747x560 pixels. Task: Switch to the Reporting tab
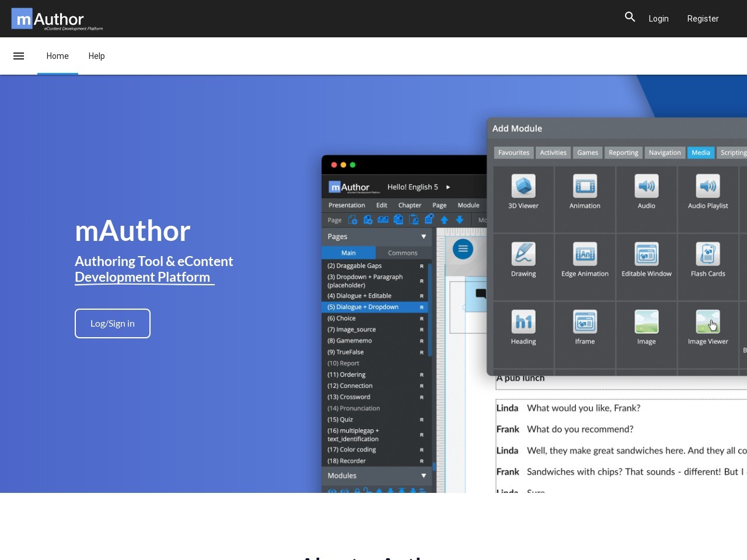point(623,152)
